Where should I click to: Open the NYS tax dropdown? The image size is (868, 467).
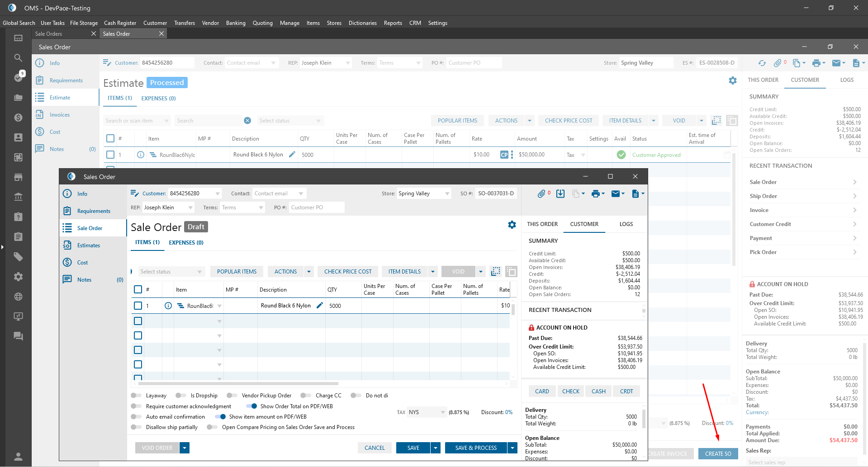click(x=442, y=412)
